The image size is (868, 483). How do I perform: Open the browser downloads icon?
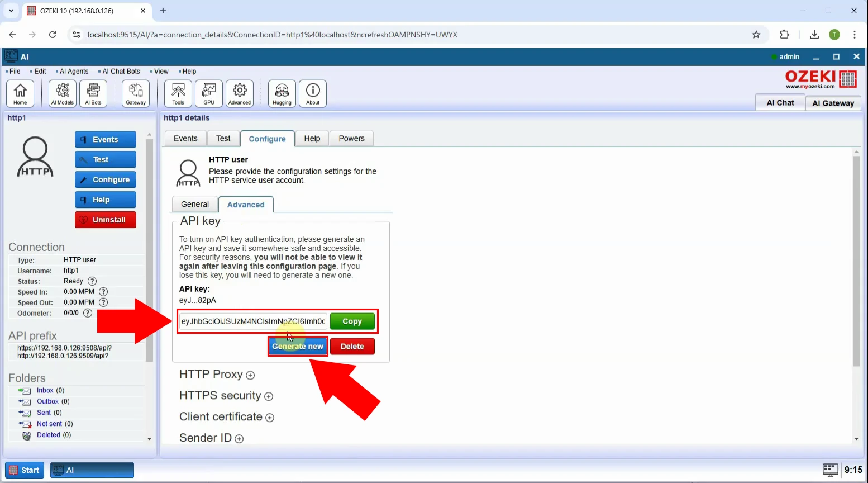(x=814, y=35)
